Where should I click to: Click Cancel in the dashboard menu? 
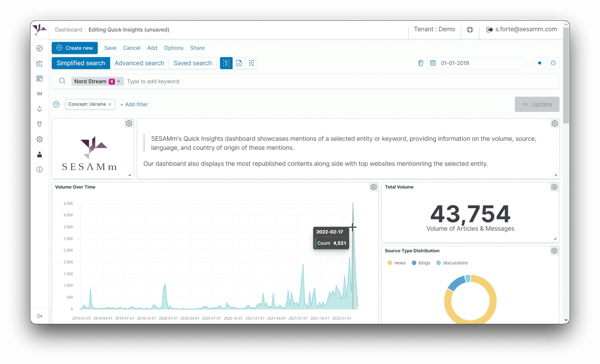pos(131,48)
